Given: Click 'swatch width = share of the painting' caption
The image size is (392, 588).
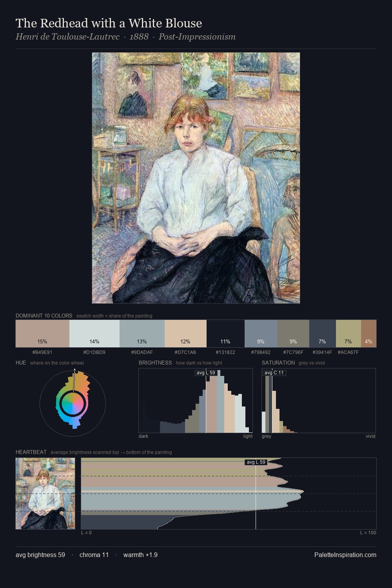Looking at the screenshot, I should click(x=114, y=316).
